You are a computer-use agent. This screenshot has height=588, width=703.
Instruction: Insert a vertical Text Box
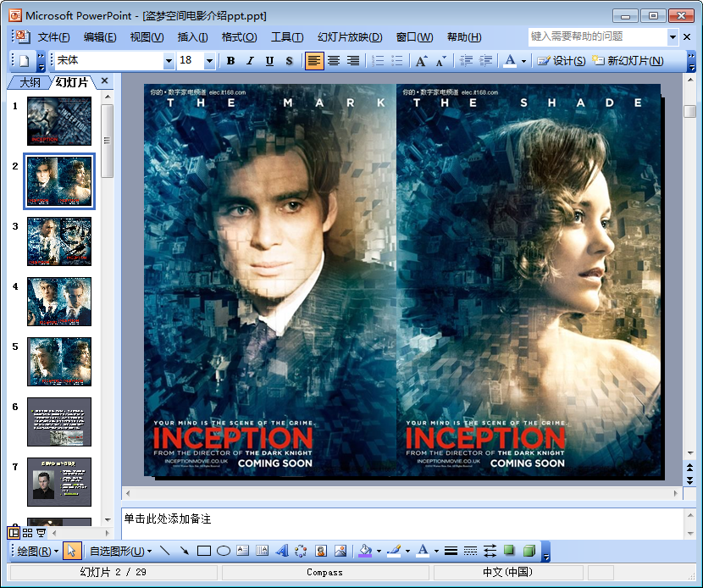[262, 551]
